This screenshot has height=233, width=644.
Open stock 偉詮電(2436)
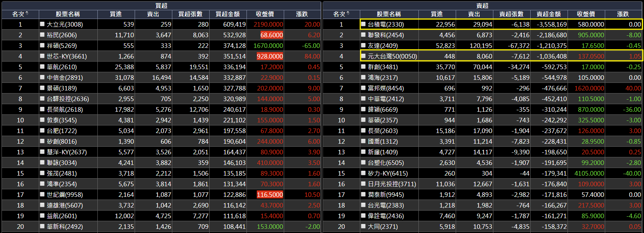[386, 216]
